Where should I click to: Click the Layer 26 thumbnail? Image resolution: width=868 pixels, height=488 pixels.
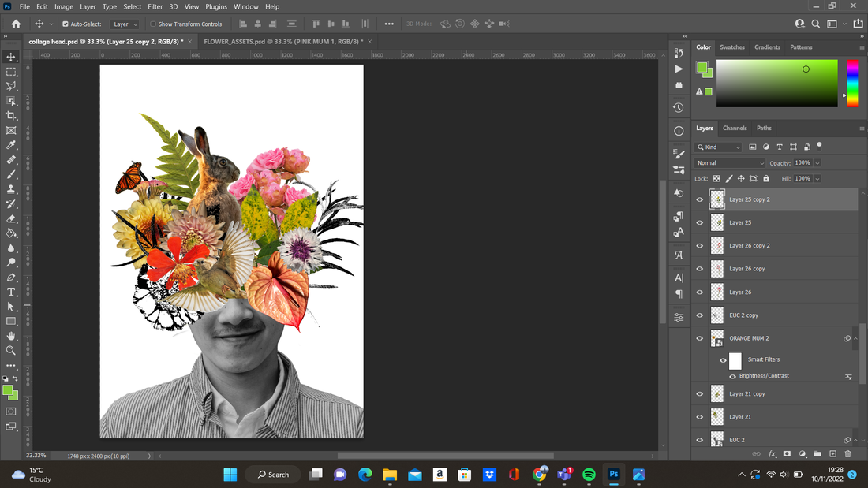coord(716,292)
